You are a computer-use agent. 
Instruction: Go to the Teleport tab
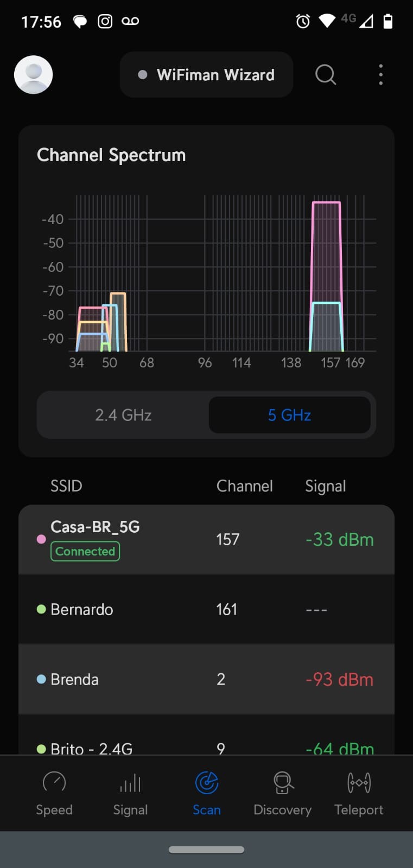[359, 793]
